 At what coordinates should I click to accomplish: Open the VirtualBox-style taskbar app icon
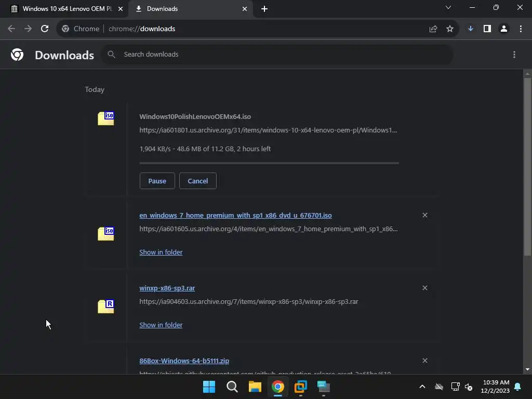[x=301, y=387]
